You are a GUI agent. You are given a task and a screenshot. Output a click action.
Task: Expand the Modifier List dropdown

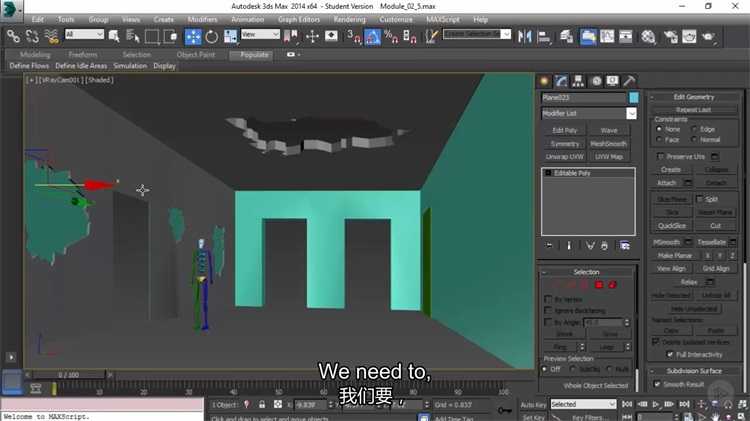[631, 114]
